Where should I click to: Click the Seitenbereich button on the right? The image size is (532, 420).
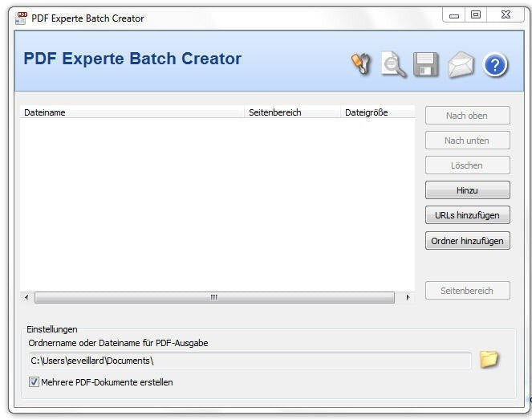click(468, 291)
